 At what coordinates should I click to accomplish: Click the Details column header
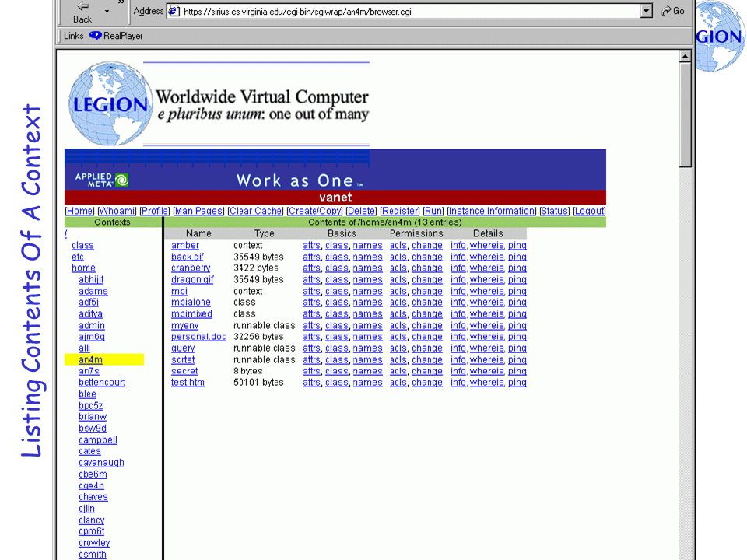coord(488,233)
